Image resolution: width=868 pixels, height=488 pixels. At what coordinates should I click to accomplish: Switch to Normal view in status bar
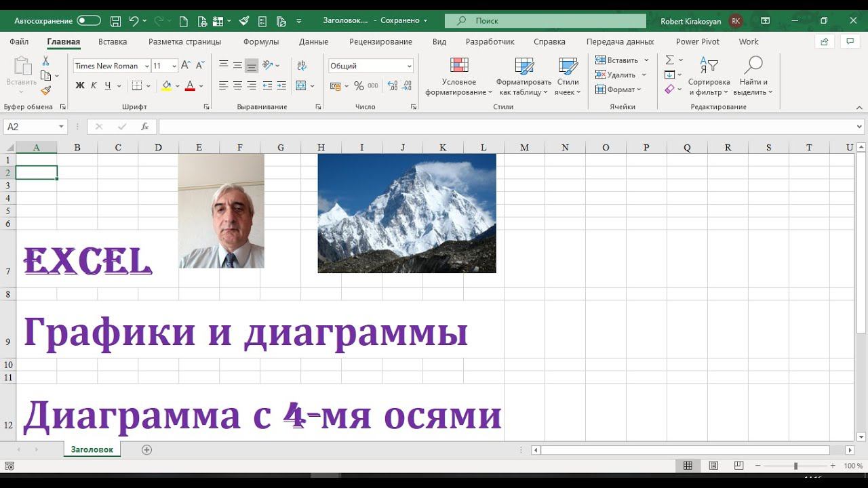pyautogui.click(x=688, y=466)
